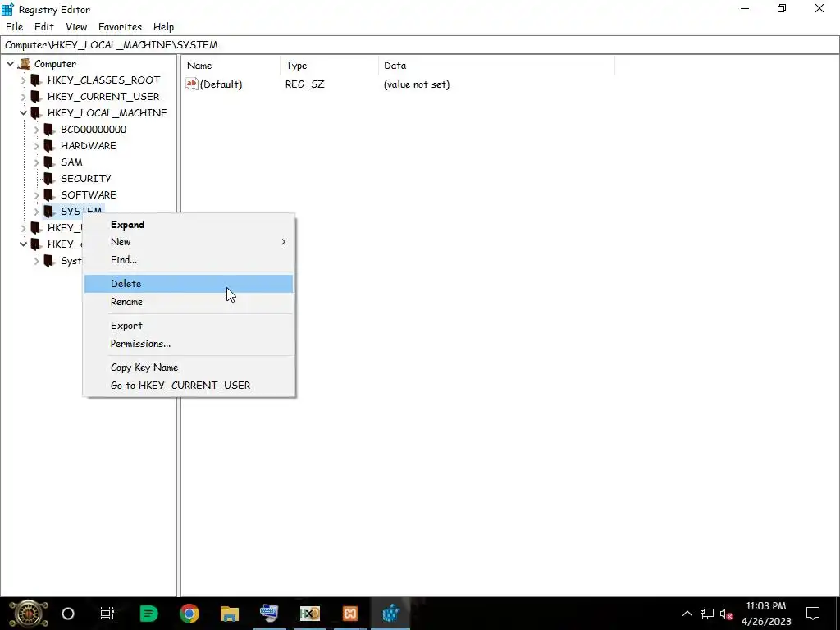Click the HKEY_LOCAL_MACHINE folder icon
The height and width of the screenshot is (630, 840).
(36, 113)
